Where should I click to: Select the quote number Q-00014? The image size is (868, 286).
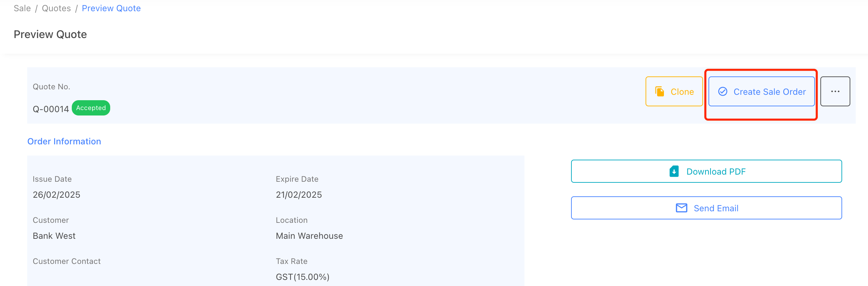pyautogui.click(x=51, y=109)
